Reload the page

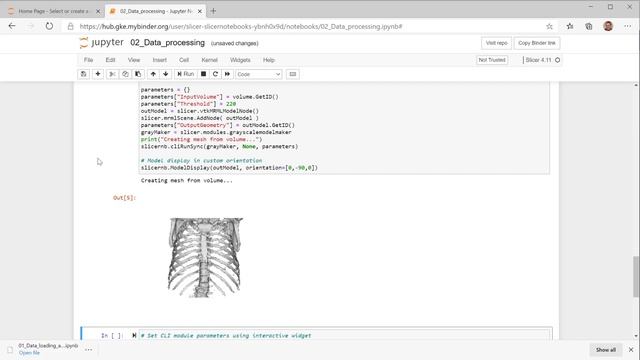[49, 26]
